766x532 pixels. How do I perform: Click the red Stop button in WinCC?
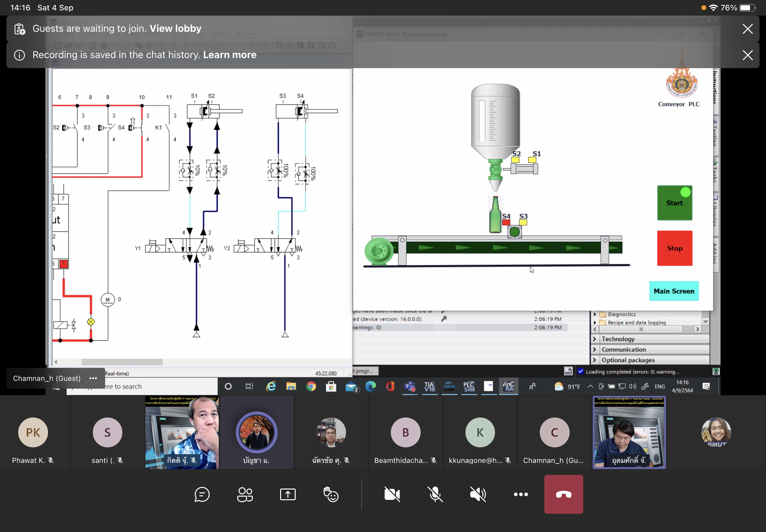pos(674,248)
